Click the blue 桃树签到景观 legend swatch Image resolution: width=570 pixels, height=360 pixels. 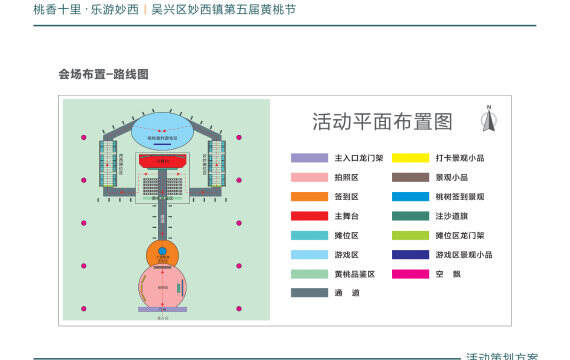click(x=410, y=197)
